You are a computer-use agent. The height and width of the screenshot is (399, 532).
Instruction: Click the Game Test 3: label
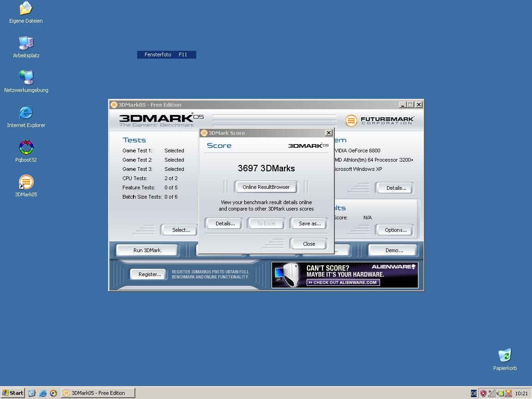(138, 169)
